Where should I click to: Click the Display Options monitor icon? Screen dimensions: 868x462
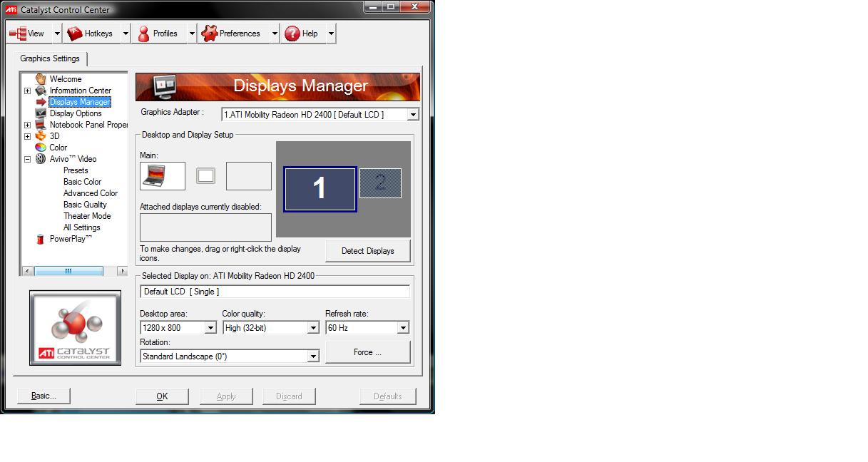41,113
